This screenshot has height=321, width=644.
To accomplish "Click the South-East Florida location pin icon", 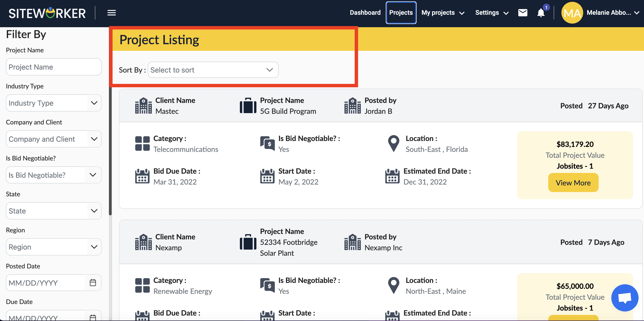I will 393,143.
